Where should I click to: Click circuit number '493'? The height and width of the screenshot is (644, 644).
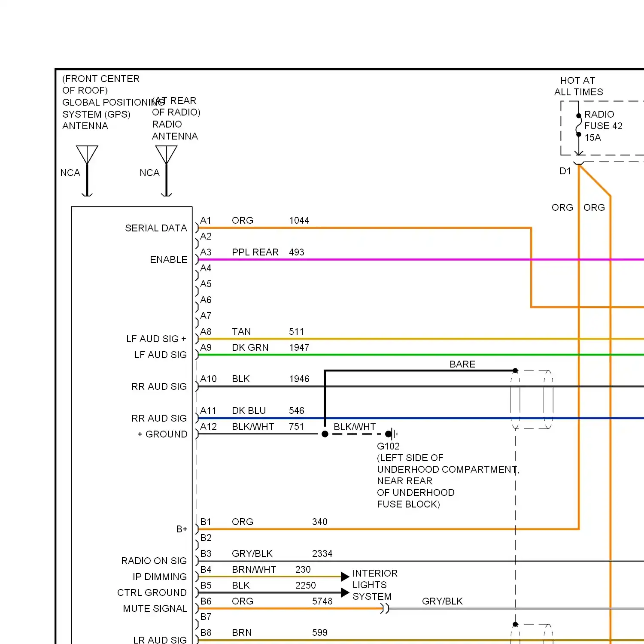point(297,252)
